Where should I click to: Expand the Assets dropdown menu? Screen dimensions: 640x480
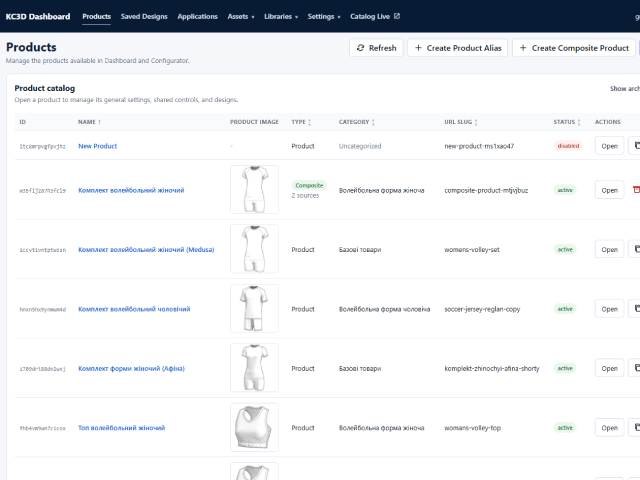click(241, 17)
